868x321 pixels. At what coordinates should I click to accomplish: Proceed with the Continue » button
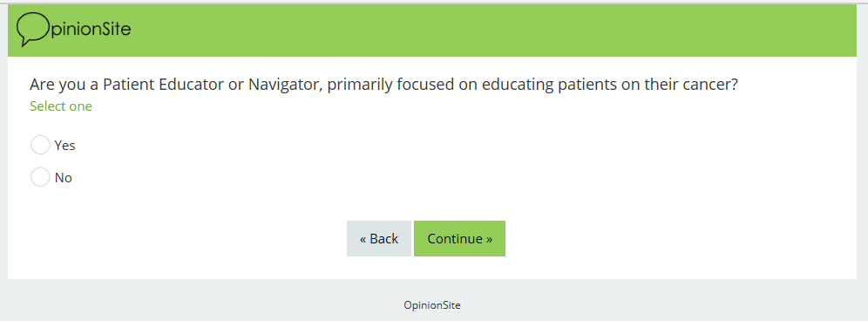459,238
